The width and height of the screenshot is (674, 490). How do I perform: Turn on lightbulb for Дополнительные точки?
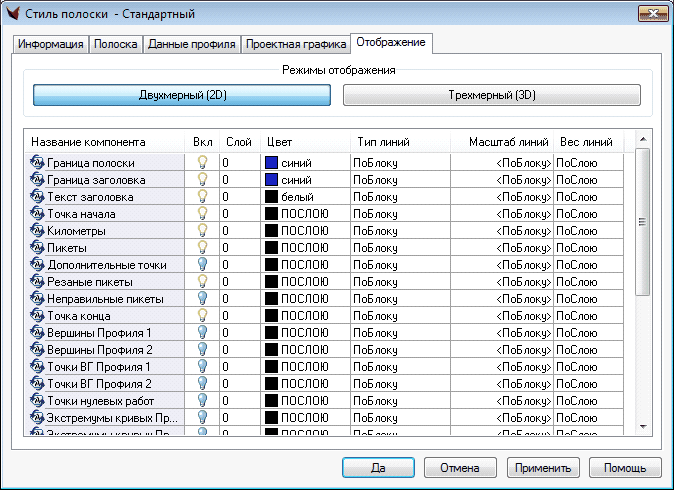[x=202, y=265]
